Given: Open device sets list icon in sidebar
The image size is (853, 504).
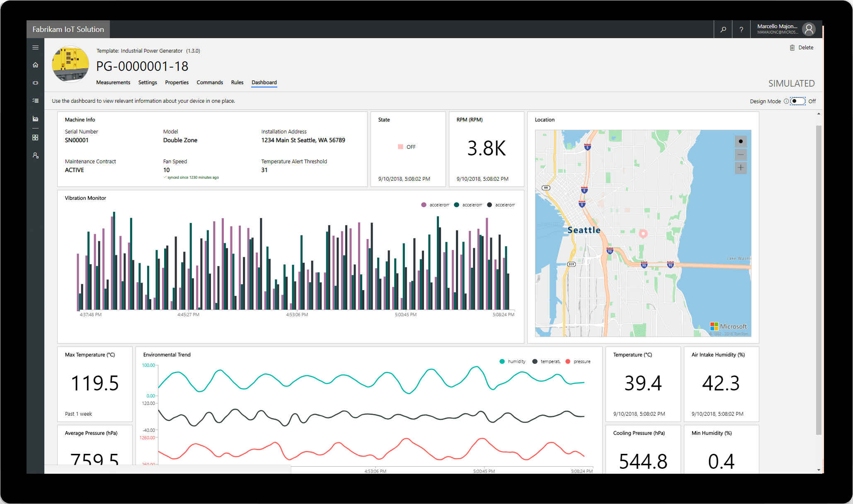Looking at the screenshot, I should coord(35,101).
